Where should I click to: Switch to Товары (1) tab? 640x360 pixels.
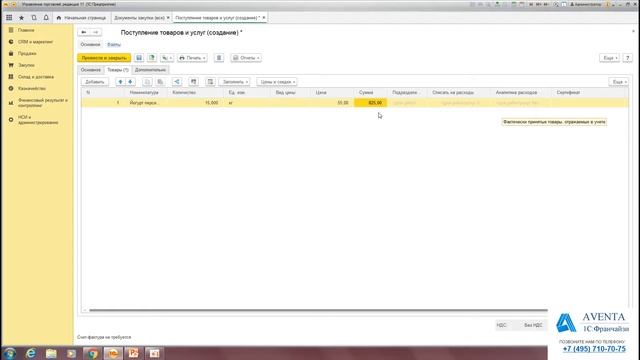(x=118, y=70)
